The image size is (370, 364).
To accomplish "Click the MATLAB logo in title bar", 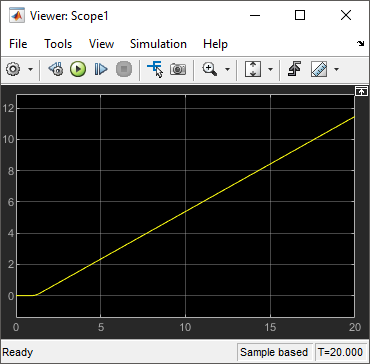I will (x=17, y=16).
